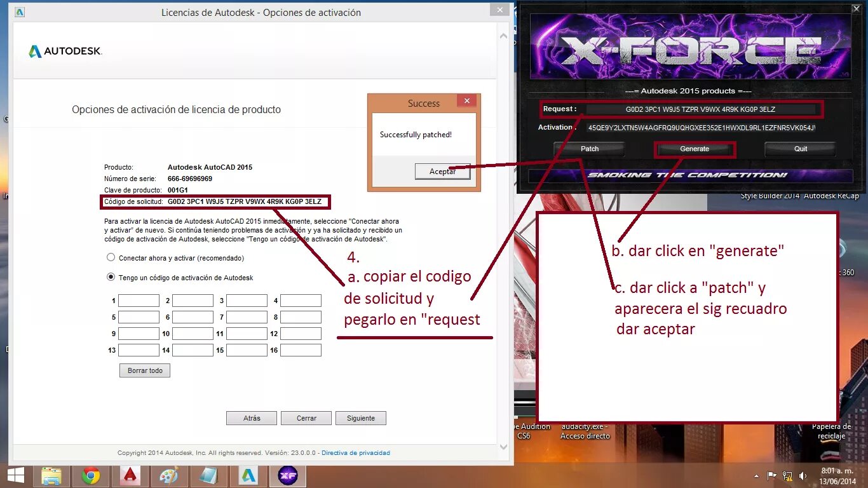Open the Audition CS6 desktop shortcut
868x488 pixels.
coord(531,431)
